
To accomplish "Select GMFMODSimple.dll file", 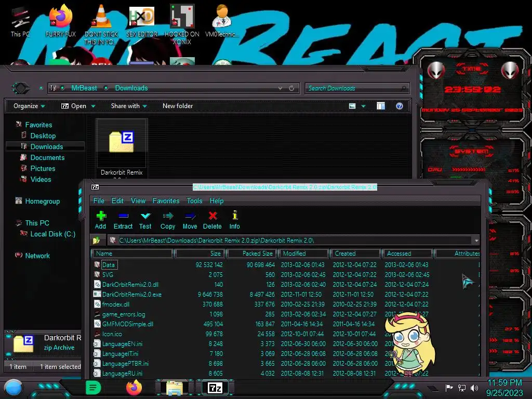I will tap(128, 324).
